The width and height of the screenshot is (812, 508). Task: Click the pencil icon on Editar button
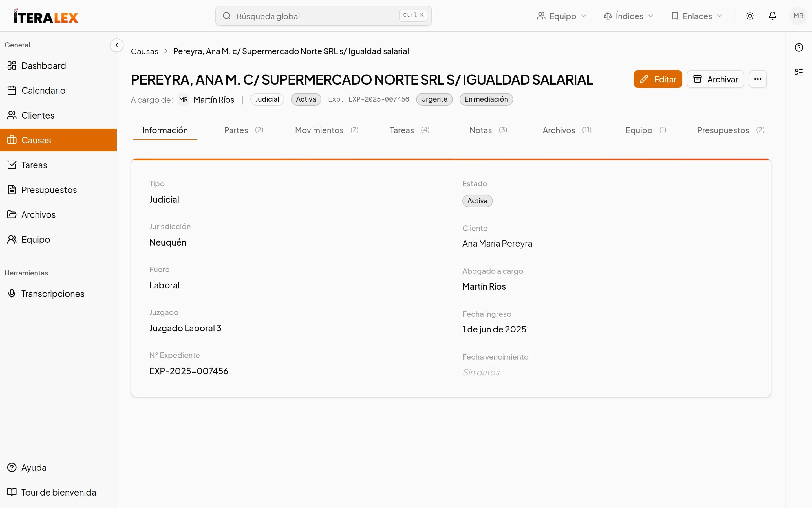coord(644,79)
